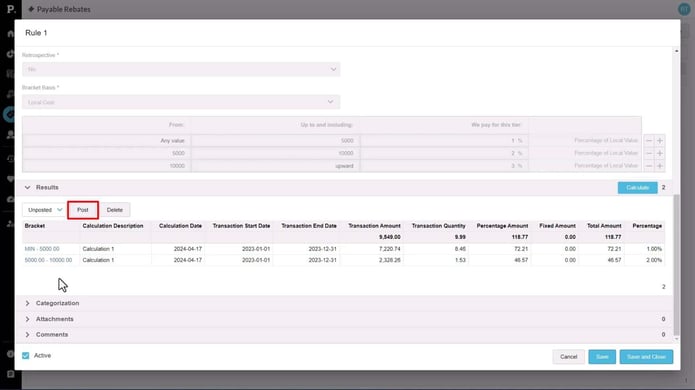Expand the Categorization section
Screen dimensions: 695x390
click(x=27, y=303)
